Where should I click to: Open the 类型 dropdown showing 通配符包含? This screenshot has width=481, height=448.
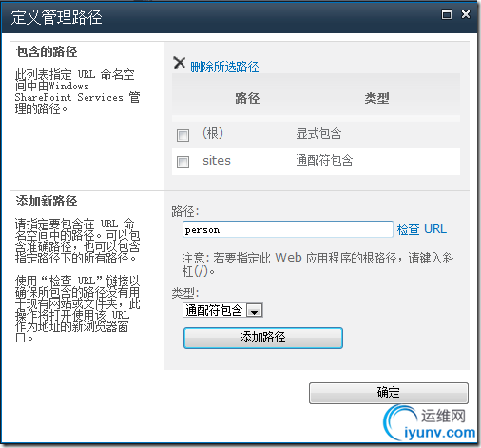click(222, 310)
